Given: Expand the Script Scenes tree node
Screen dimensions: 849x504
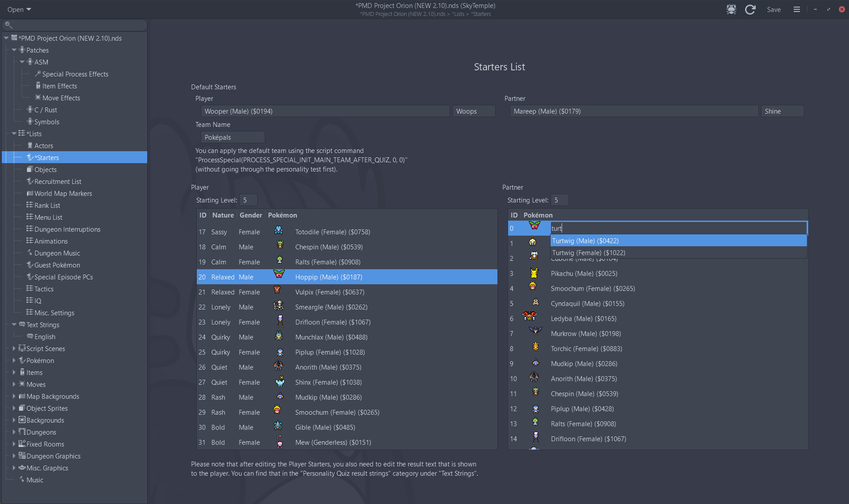Looking at the screenshot, I should tap(14, 348).
